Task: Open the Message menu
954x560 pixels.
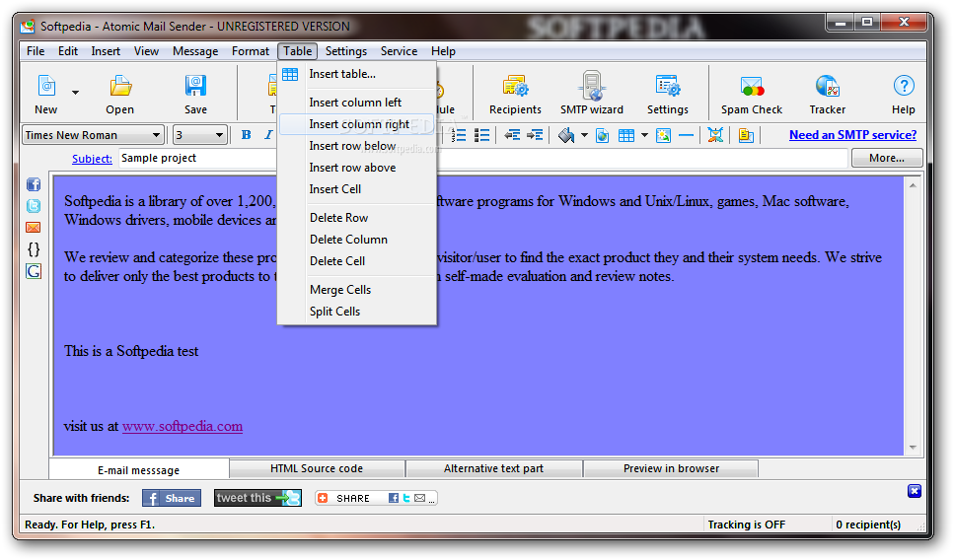Action: point(195,51)
